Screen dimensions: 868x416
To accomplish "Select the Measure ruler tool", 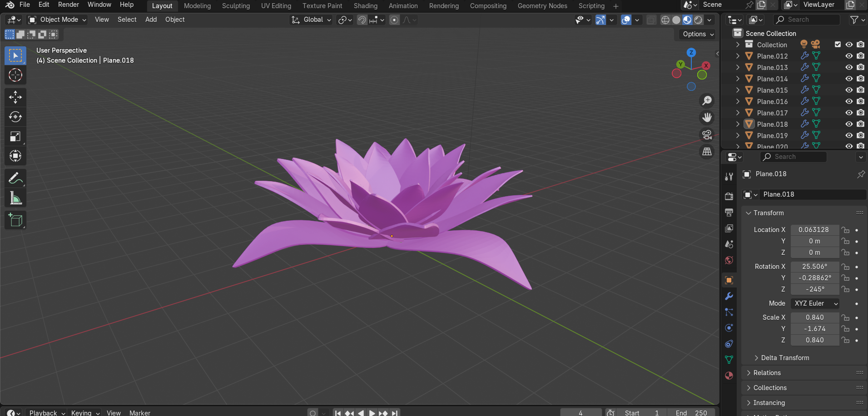I will 15,198.
